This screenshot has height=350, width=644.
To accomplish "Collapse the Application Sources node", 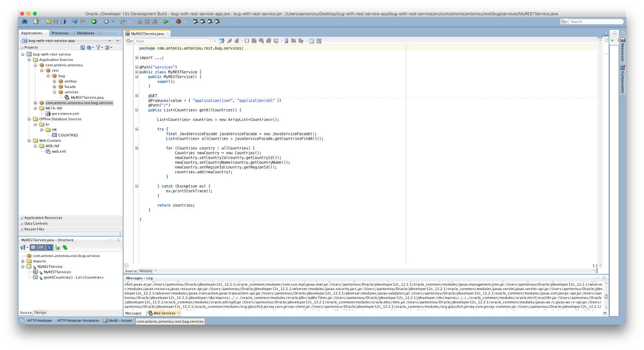I will coord(29,60).
